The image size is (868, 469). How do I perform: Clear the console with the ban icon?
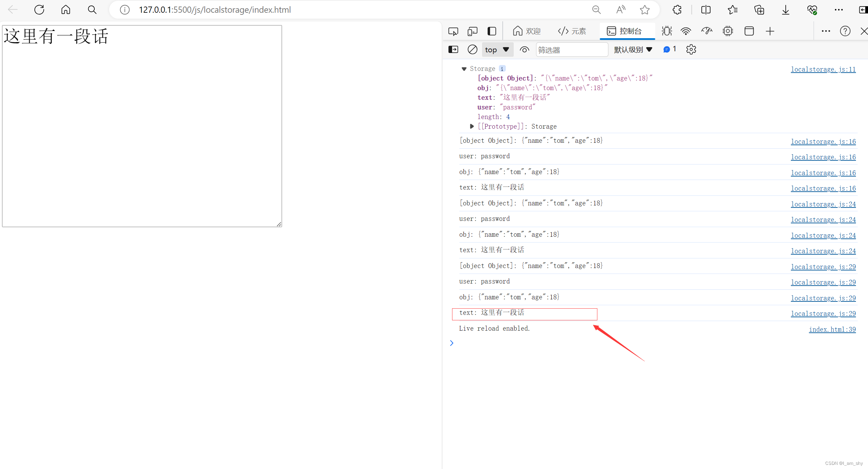(x=472, y=50)
